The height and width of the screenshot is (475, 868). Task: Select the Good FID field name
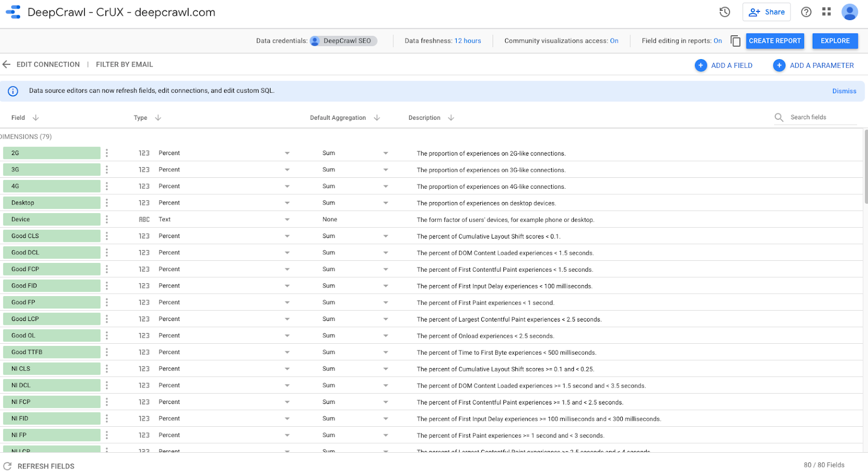click(x=52, y=286)
